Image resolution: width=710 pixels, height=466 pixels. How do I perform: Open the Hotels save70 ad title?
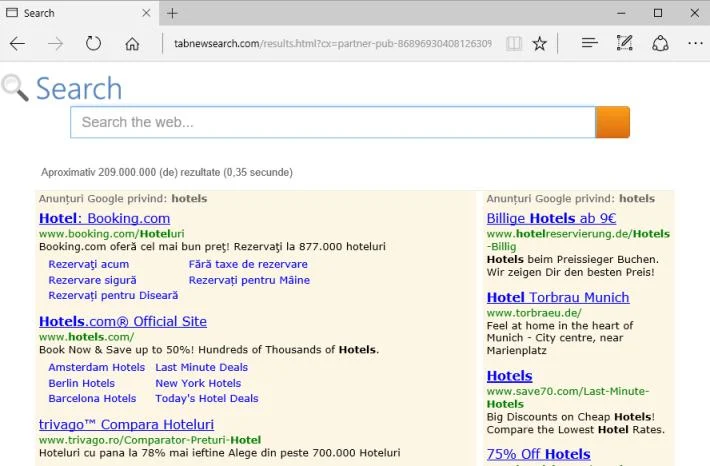click(509, 376)
